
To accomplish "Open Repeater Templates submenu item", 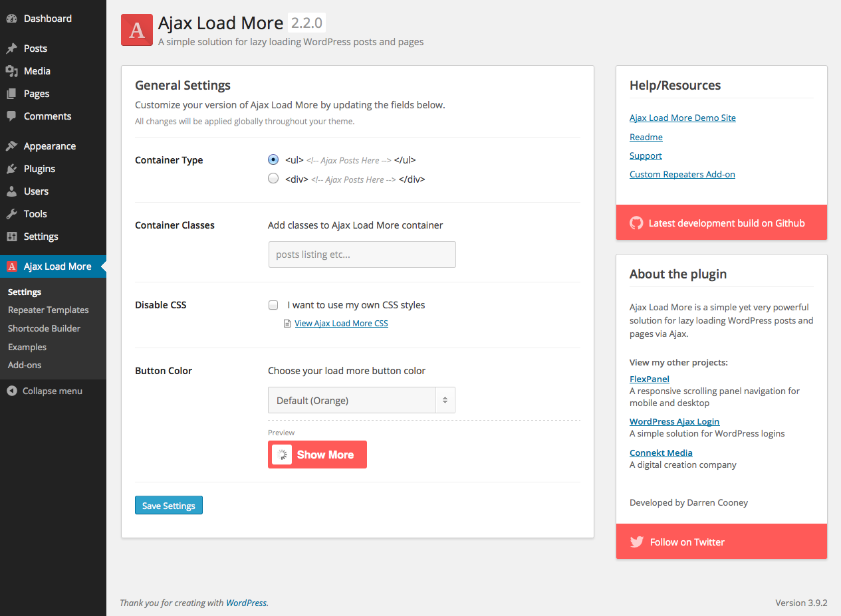I will click(x=48, y=310).
